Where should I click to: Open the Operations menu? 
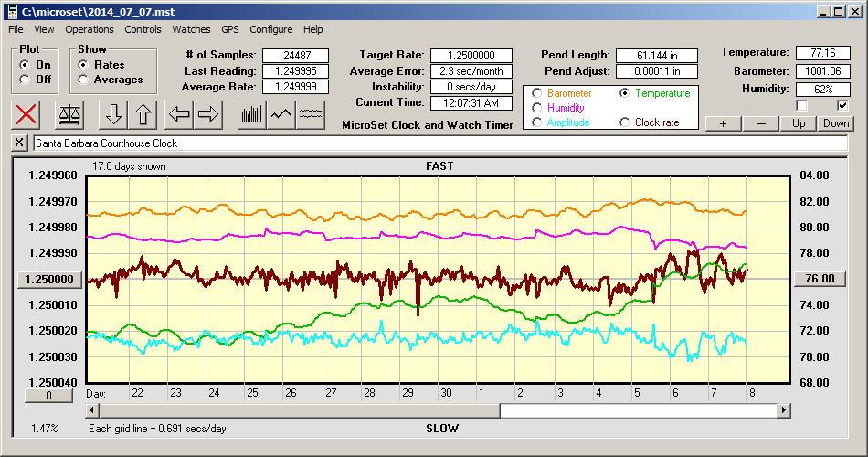click(x=90, y=29)
